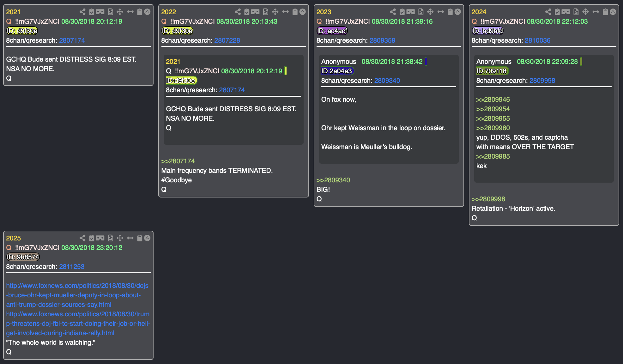The image size is (623, 364).
Task: Share post 2024 via share icon
Action: click(x=548, y=12)
